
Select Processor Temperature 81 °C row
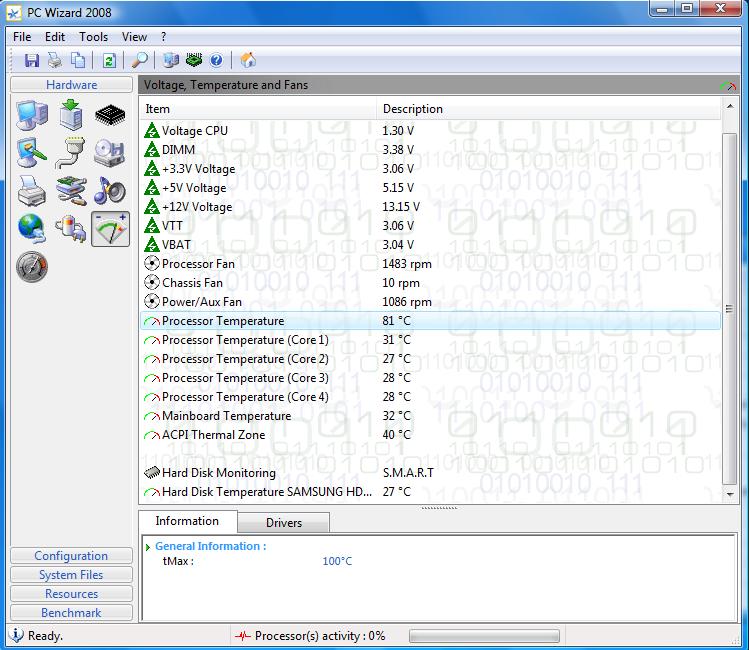(430, 320)
